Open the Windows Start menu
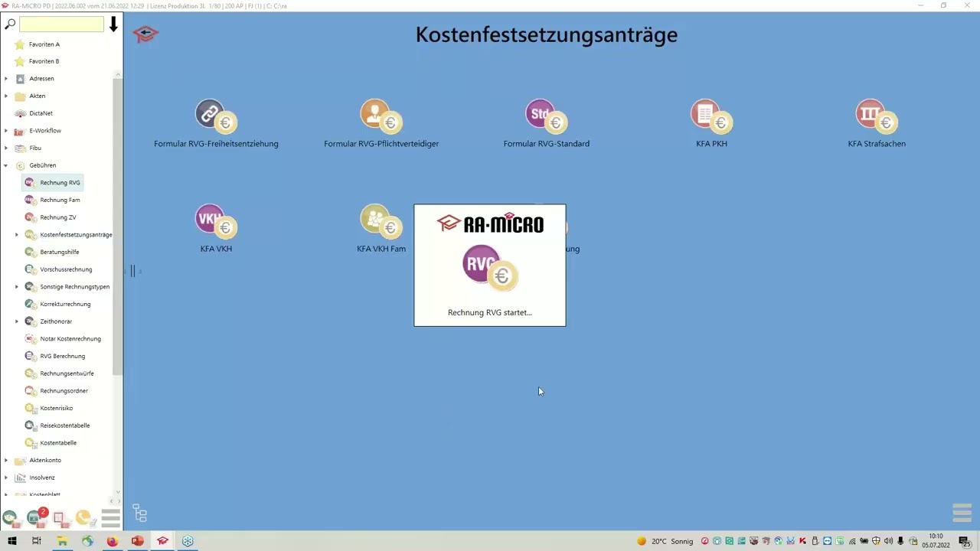 (12, 541)
